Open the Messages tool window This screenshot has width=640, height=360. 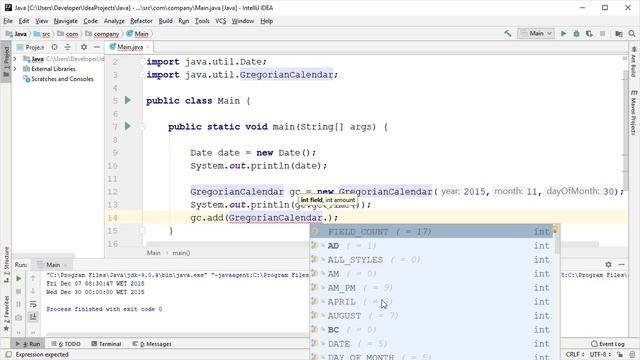pyautogui.click(x=152, y=344)
